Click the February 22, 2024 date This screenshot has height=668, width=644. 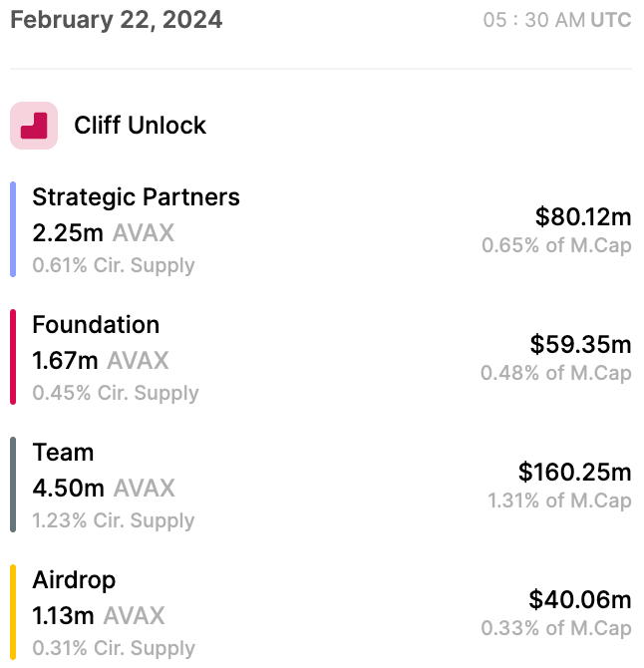pyautogui.click(x=117, y=19)
